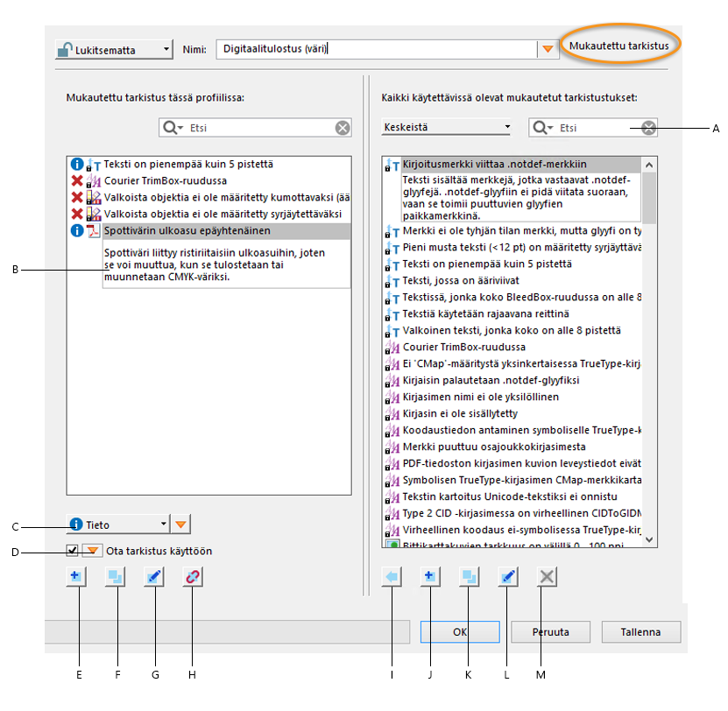Clear the left search field
Viewport: 728px width, 711px height.
[x=343, y=128]
